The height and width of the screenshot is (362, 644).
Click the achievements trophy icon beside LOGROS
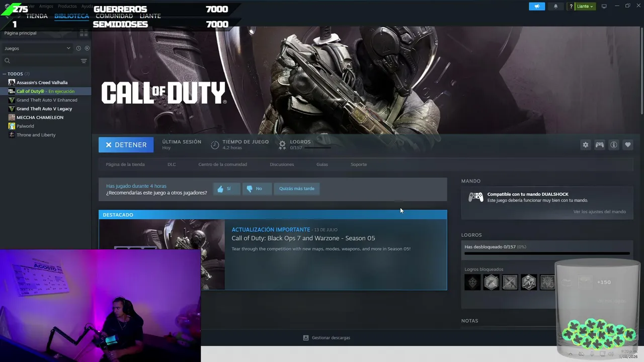(282, 145)
